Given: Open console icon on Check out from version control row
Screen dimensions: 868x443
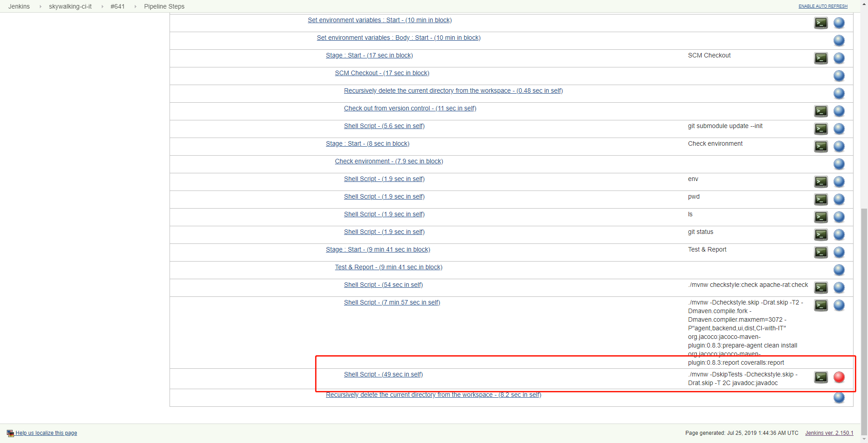Looking at the screenshot, I should 821,111.
